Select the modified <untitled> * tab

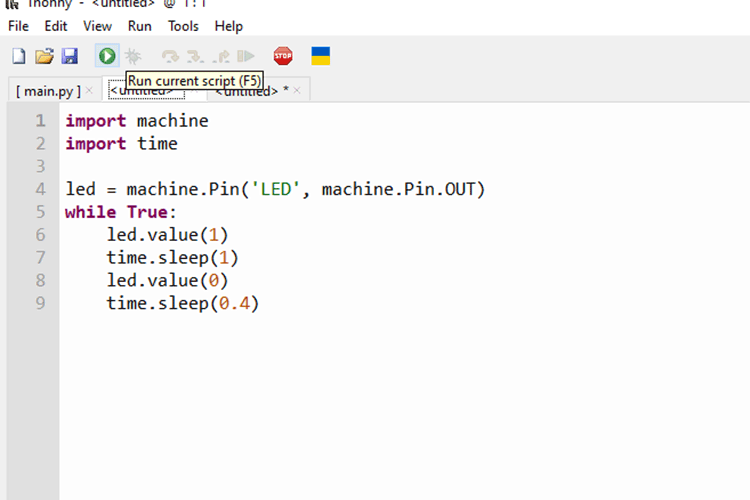pos(252,91)
